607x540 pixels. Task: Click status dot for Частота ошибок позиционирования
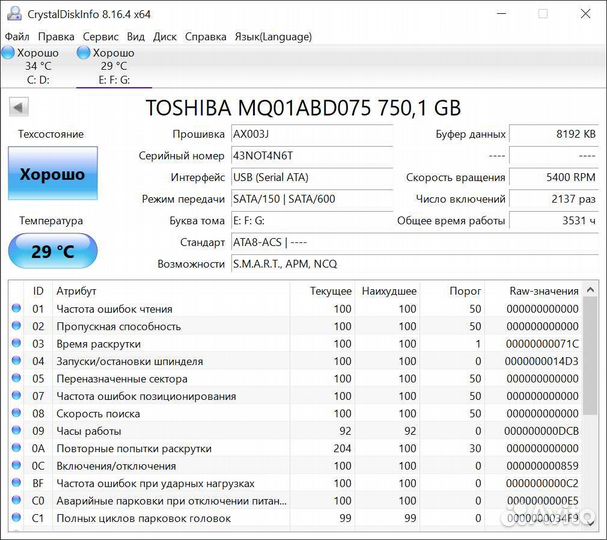click(x=16, y=395)
